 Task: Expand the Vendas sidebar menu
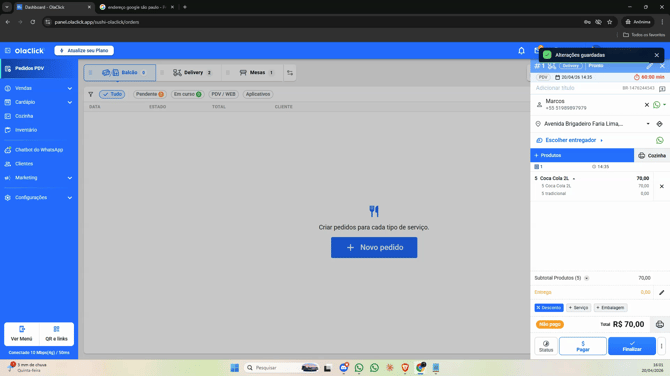38,88
